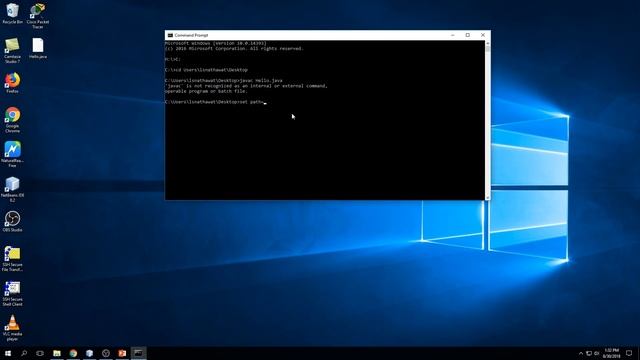Screen dimensions: 640x360
Task: Click Command Prompt taskbar button
Action: pos(139,353)
